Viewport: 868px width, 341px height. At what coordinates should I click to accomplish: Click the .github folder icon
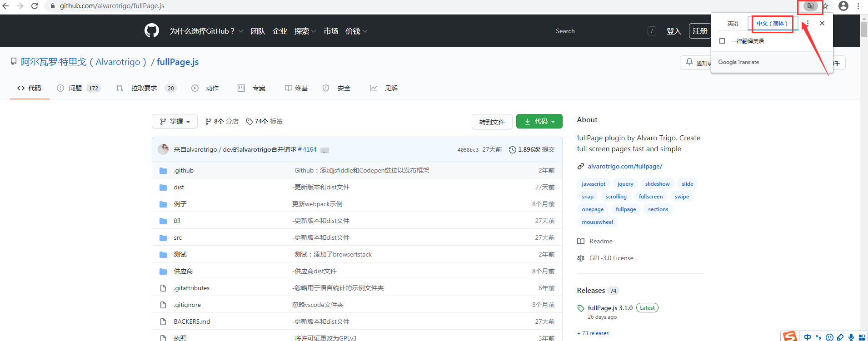[163, 171]
